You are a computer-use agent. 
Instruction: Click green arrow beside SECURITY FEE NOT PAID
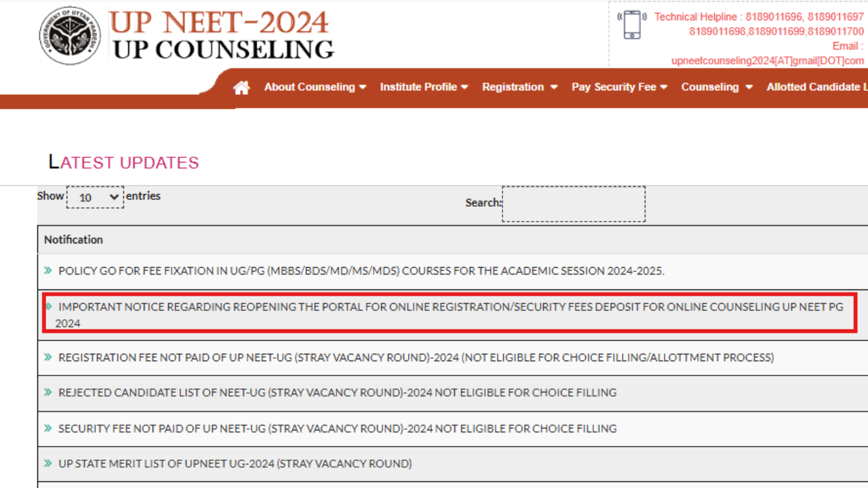click(47, 428)
